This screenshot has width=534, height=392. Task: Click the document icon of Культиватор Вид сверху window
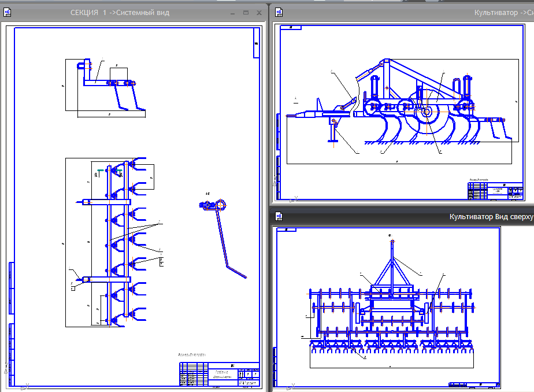tap(279, 216)
